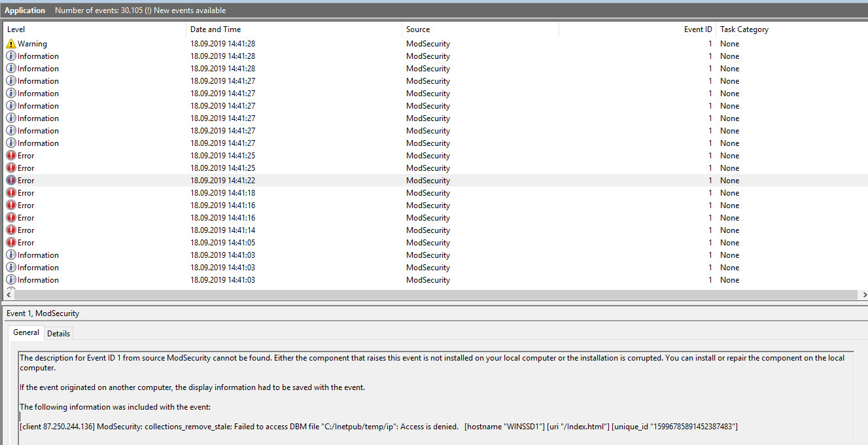Sort events by the Source column header
The image size is (868, 445).
click(481, 29)
